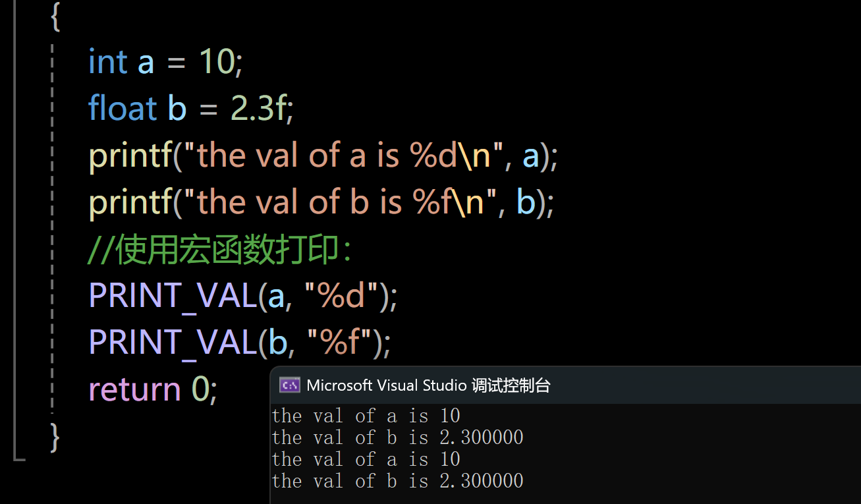The width and height of the screenshot is (861, 504).
Task: Click the closing brace of the function
Action: point(55,437)
